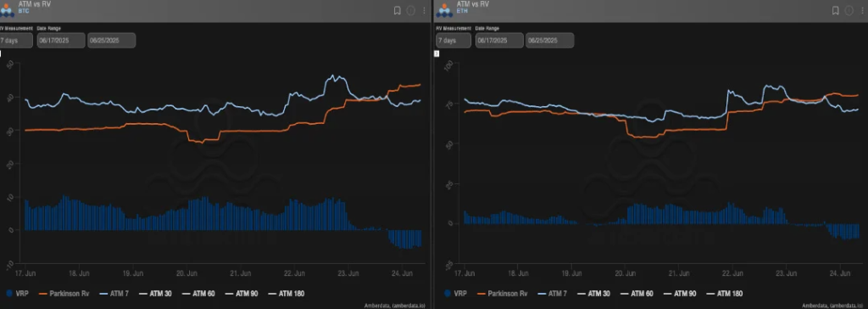Viewport: 868px width, 309px height.
Task: Open info icon on BTC chart
Action: pyautogui.click(x=411, y=10)
